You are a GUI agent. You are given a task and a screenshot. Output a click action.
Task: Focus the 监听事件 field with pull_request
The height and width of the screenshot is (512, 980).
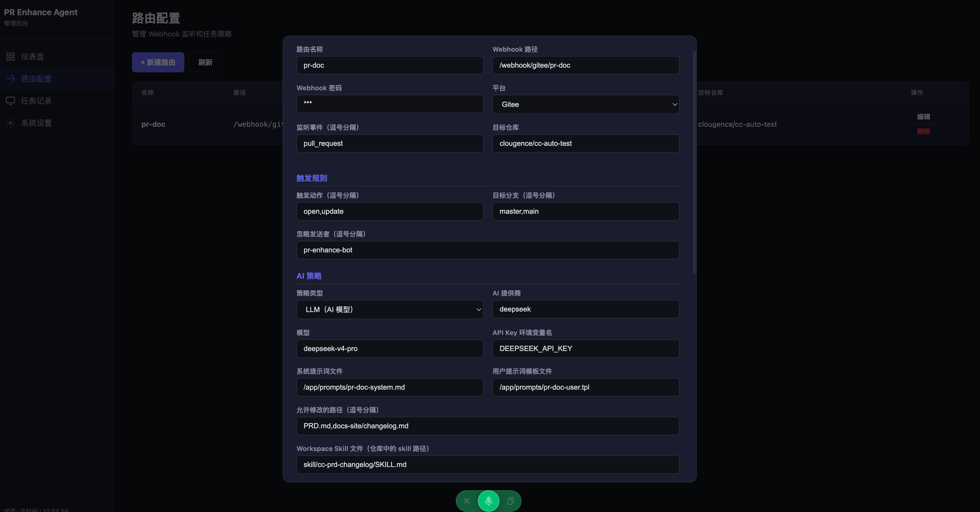390,144
